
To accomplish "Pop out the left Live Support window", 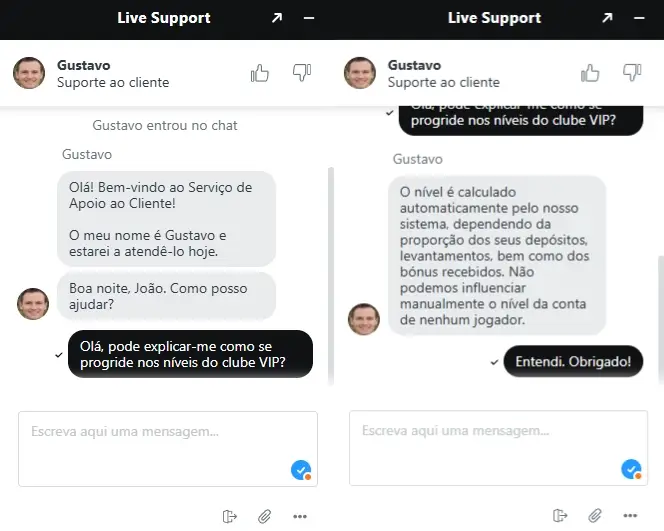I will point(277,18).
